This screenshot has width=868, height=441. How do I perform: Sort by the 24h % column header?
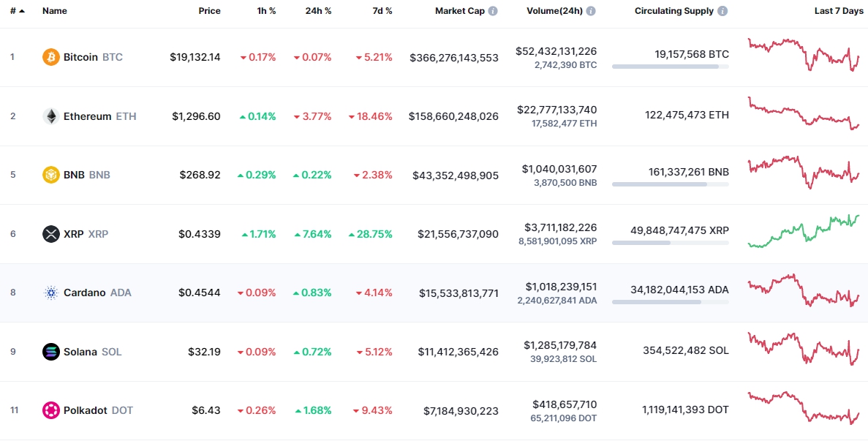pos(318,11)
